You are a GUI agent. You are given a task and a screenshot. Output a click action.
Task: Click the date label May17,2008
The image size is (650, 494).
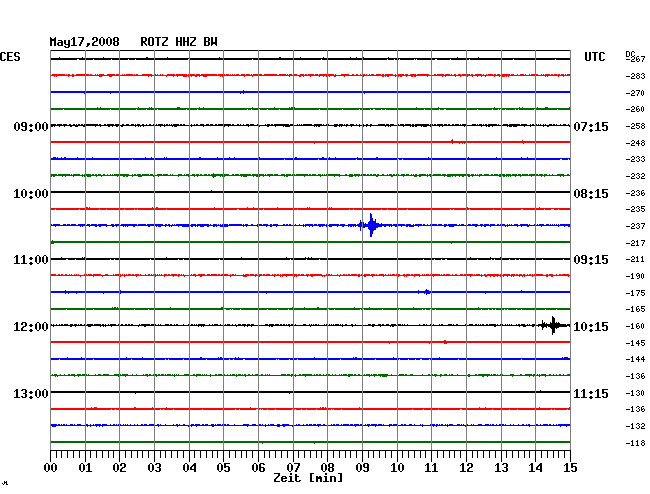pos(84,42)
